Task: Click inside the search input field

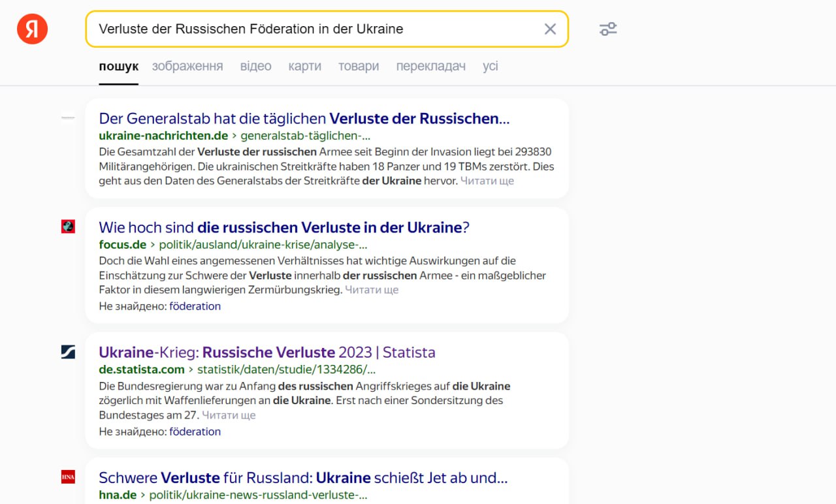Action: [x=313, y=29]
